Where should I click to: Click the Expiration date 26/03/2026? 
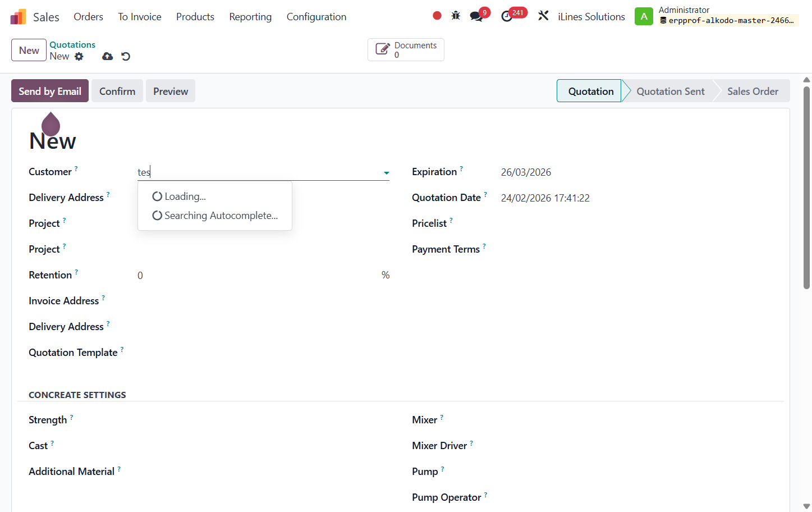[526, 172]
